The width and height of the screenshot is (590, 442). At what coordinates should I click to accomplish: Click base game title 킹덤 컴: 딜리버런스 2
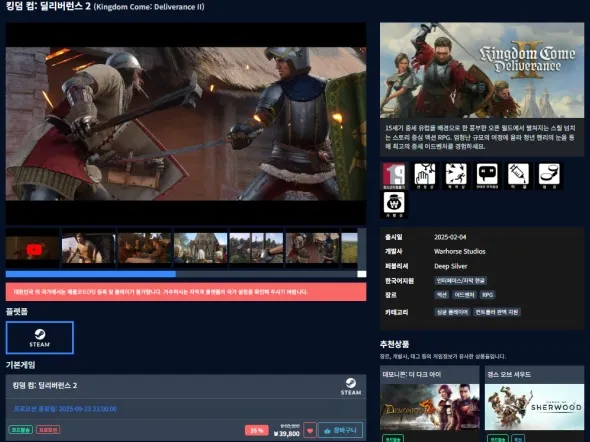pyautogui.click(x=45, y=386)
